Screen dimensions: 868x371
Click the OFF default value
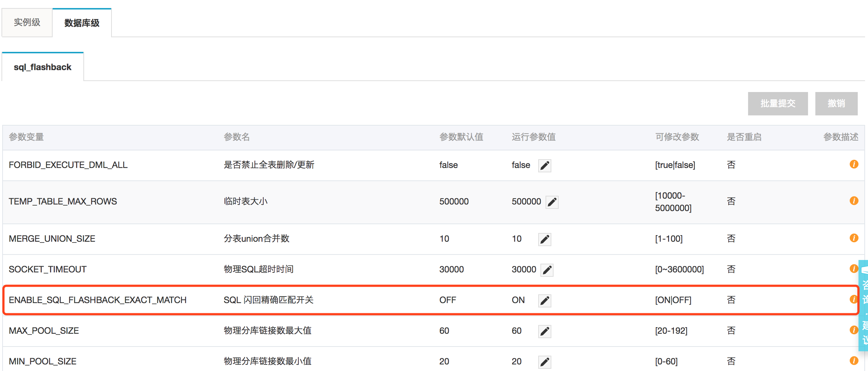448,300
